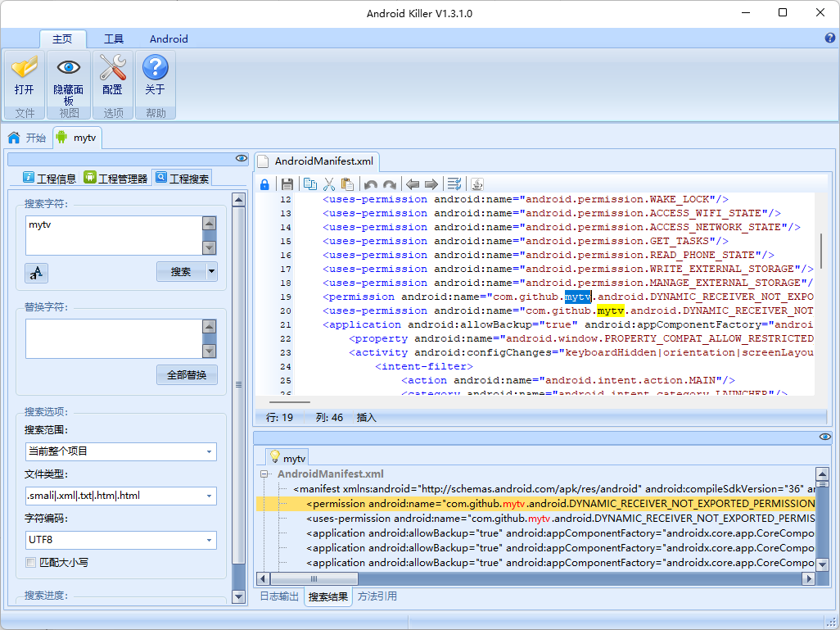This screenshot has width=840, height=630.
Task: Click the 搜索 button
Action: click(x=181, y=271)
